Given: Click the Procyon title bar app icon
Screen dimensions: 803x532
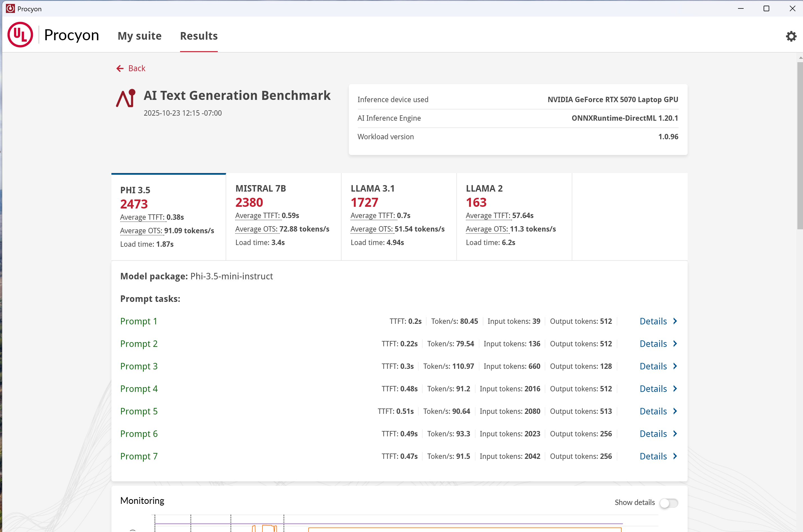Looking at the screenshot, I should tap(10, 8).
